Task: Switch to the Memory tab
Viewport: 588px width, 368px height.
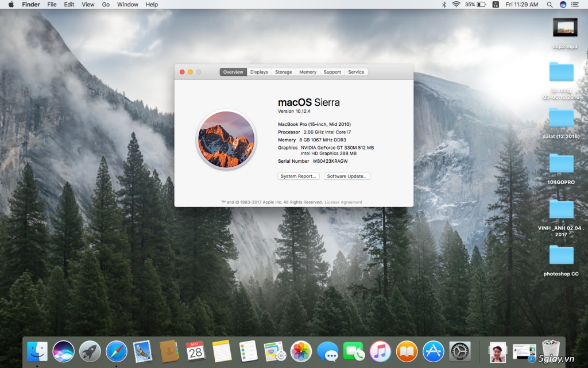Action: point(308,72)
